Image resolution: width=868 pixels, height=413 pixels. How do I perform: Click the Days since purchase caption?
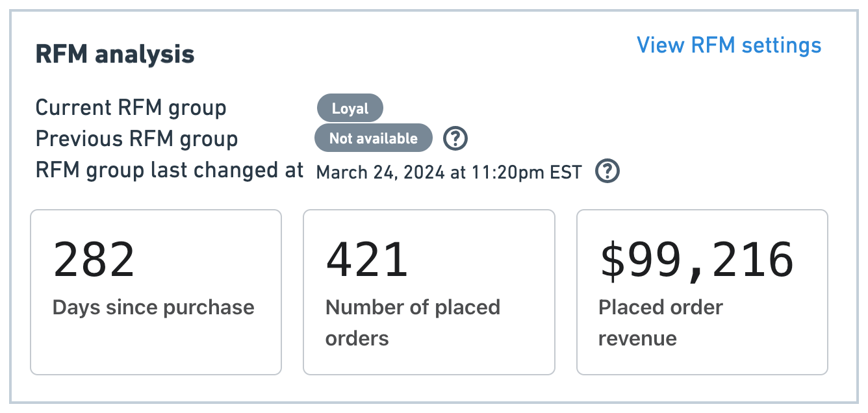(x=153, y=307)
